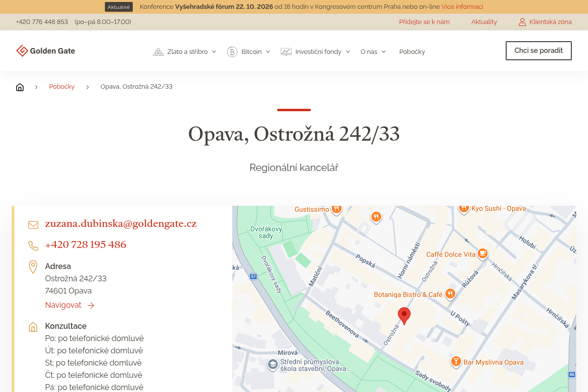Click the Gustissimo restaurant map marker
The width and height of the screenshot is (588, 392).
pyautogui.click(x=336, y=209)
